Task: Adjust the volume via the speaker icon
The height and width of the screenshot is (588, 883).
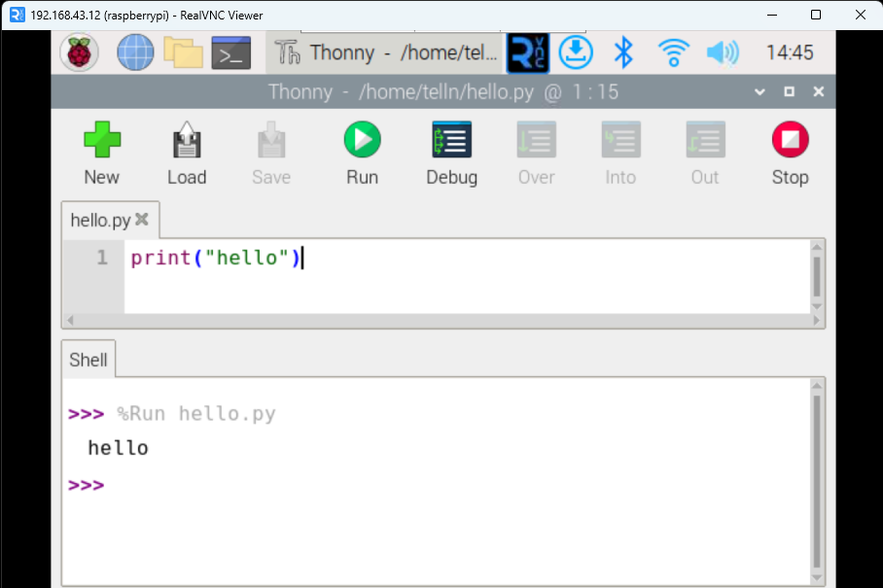Action: [x=722, y=52]
